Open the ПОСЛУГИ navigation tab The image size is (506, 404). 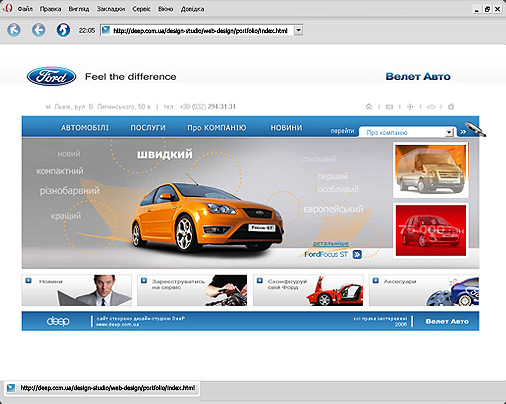[x=148, y=128]
